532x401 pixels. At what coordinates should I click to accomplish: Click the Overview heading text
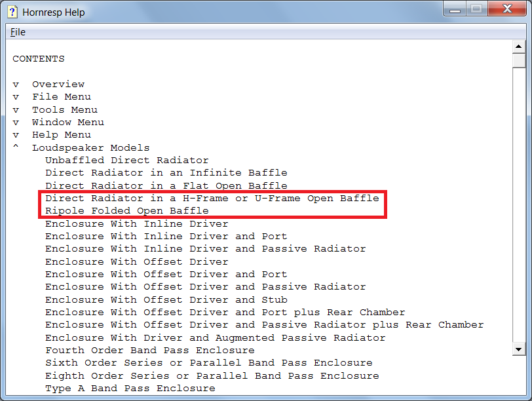coord(58,85)
